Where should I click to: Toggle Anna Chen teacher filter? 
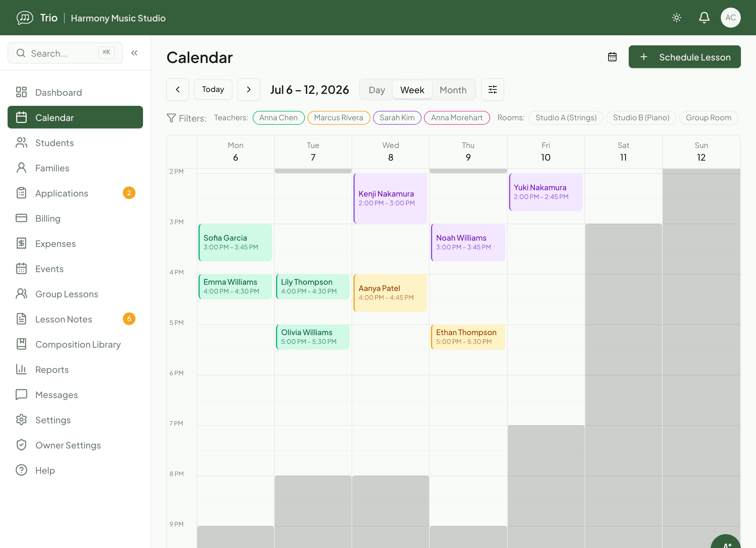(x=278, y=118)
